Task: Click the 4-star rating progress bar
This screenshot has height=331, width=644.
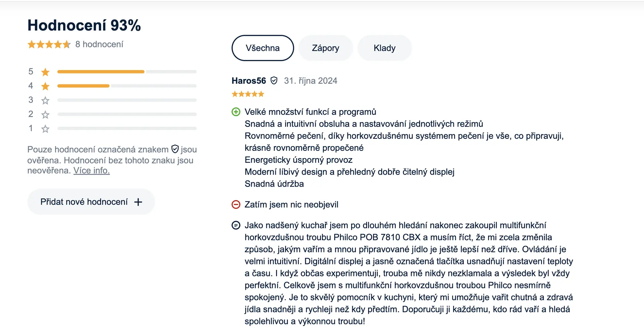Action: click(127, 86)
